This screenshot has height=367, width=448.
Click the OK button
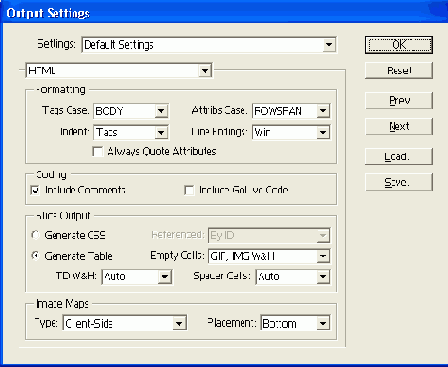(399, 45)
